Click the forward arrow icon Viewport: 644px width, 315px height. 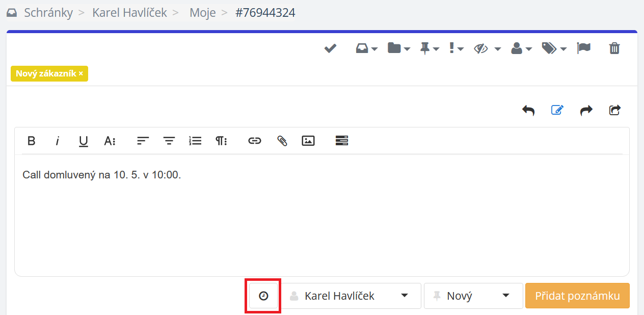click(586, 110)
